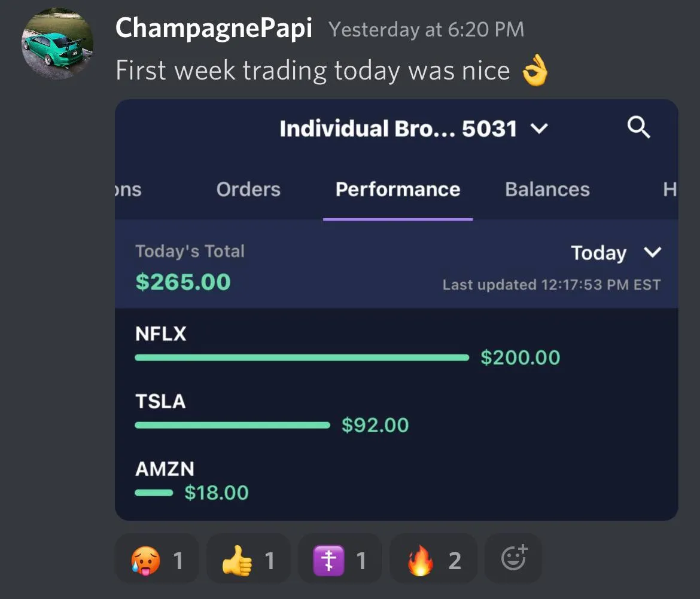Screen dimensions: 700x599
Task: Click the NFLX green performance bar
Action: [302, 357]
